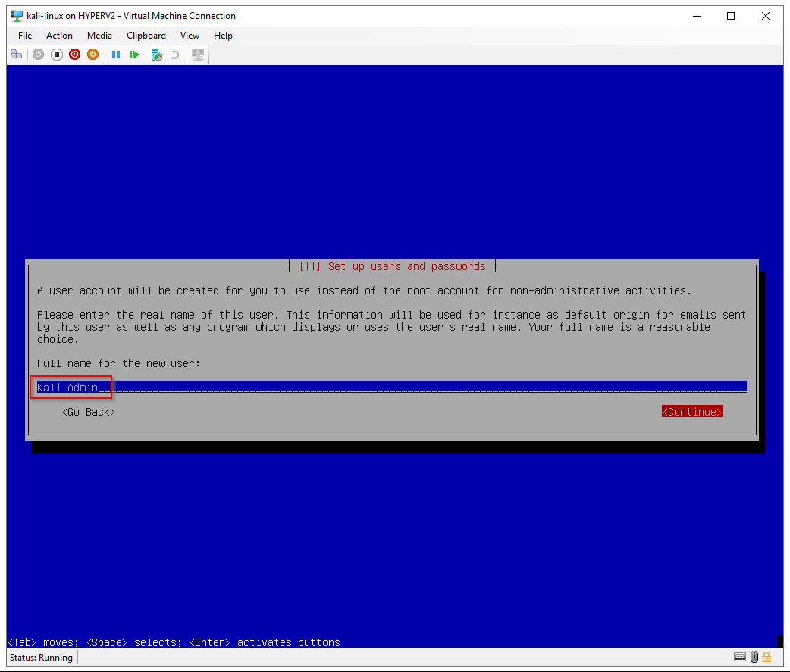Viewport: 790px width, 672px height.
Task: Click the mouse icon in the status bar
Action: pyautogui.click(x=754, y=657)
